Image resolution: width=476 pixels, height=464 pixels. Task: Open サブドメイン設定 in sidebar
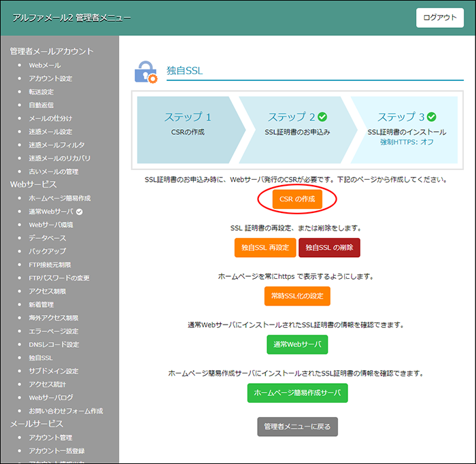(54, 371)
